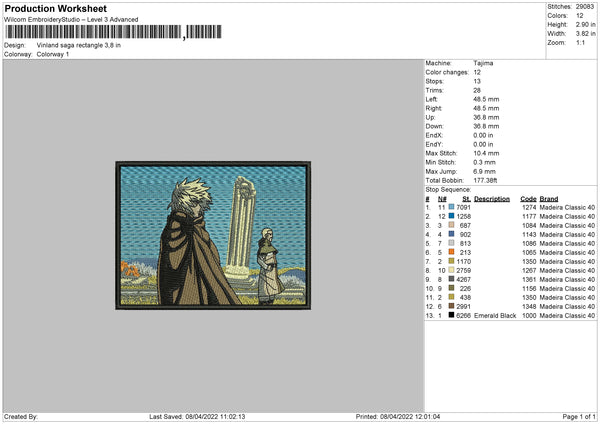The height and width of the screenshot is (424, 600).
Task: Click the Description column header
Action: coord(492,199)
